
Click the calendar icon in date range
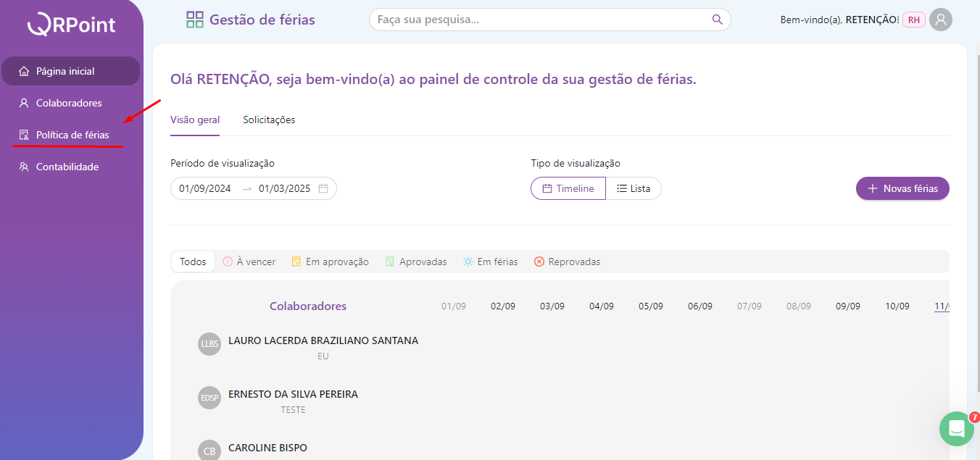pyautogui.click(x=323, y=188)
